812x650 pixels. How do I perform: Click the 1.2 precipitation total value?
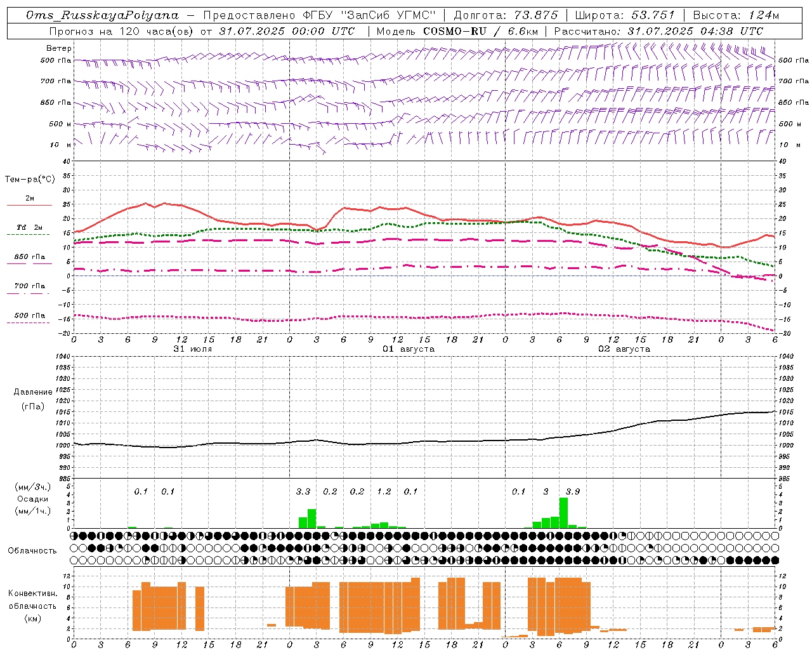click(x=384, y=491)
